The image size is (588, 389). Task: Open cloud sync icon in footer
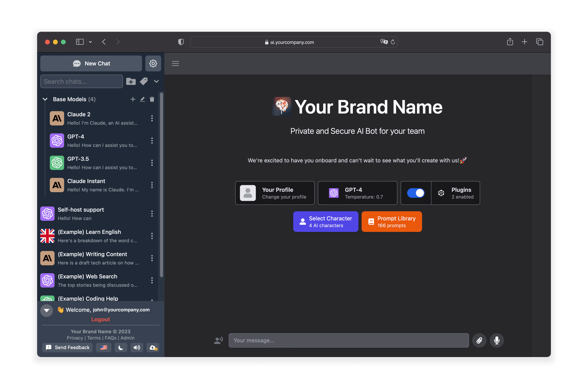click(x=153, y=348)
